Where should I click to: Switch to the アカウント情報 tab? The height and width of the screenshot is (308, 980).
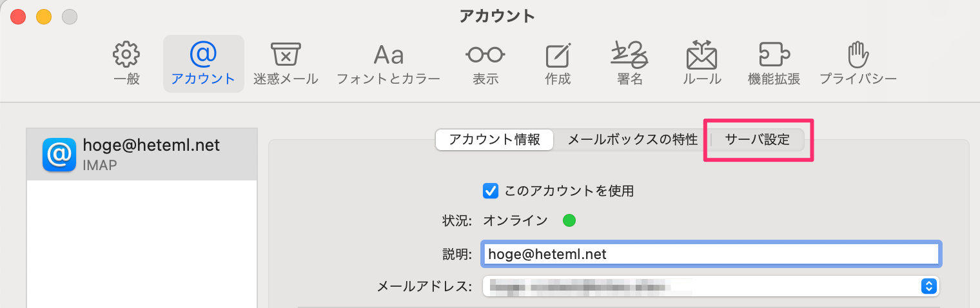pyautogui.click(x=495, y=140)
